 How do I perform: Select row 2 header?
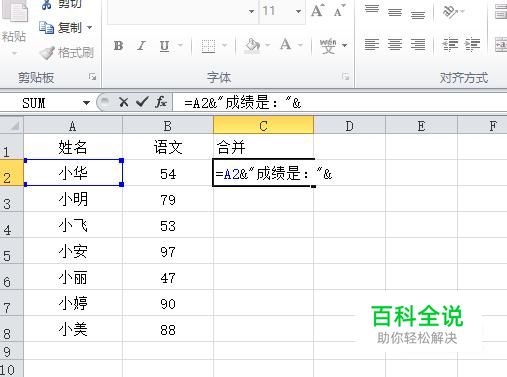(12, 173)
